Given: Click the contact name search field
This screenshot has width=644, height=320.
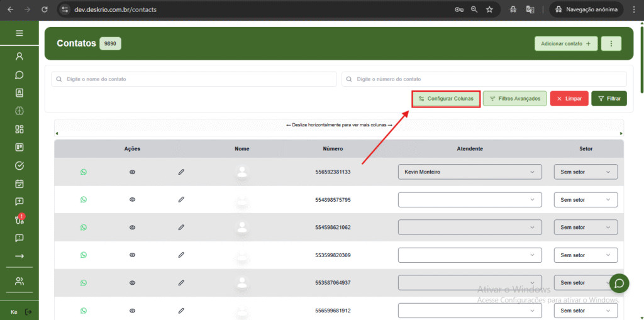Looking at the screenshot, I should 194,79.
